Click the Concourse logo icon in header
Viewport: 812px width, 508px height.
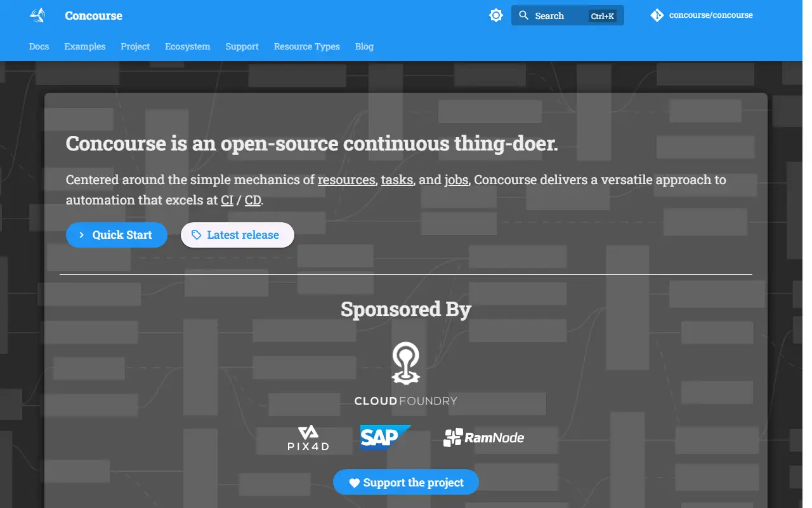(37, 15)
